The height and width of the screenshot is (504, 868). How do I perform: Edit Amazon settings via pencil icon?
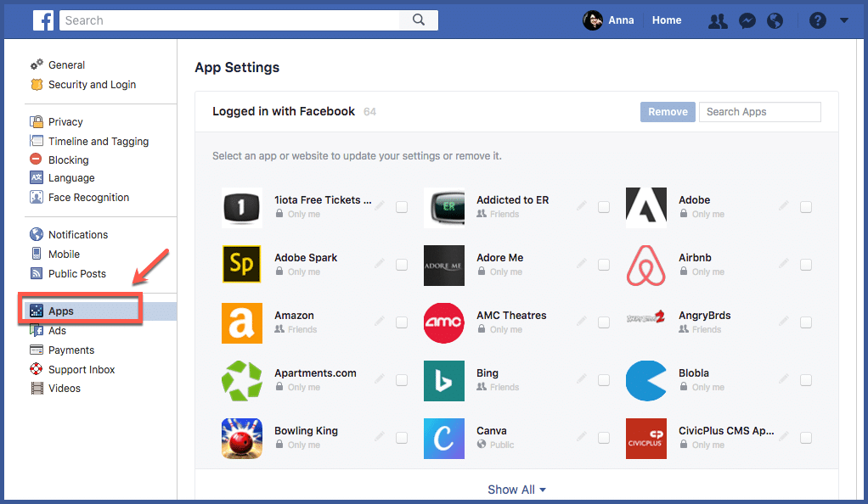tap(379, 321)
